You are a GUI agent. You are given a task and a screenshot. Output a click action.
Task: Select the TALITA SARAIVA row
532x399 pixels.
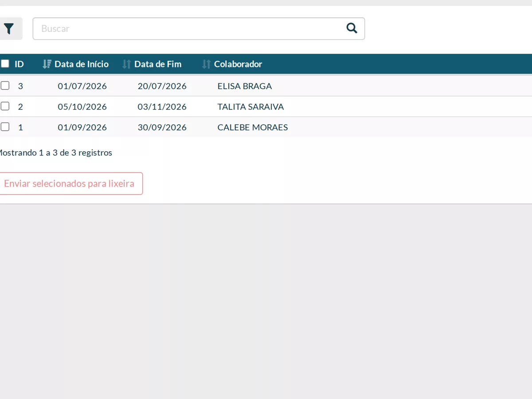click(266, 106)
